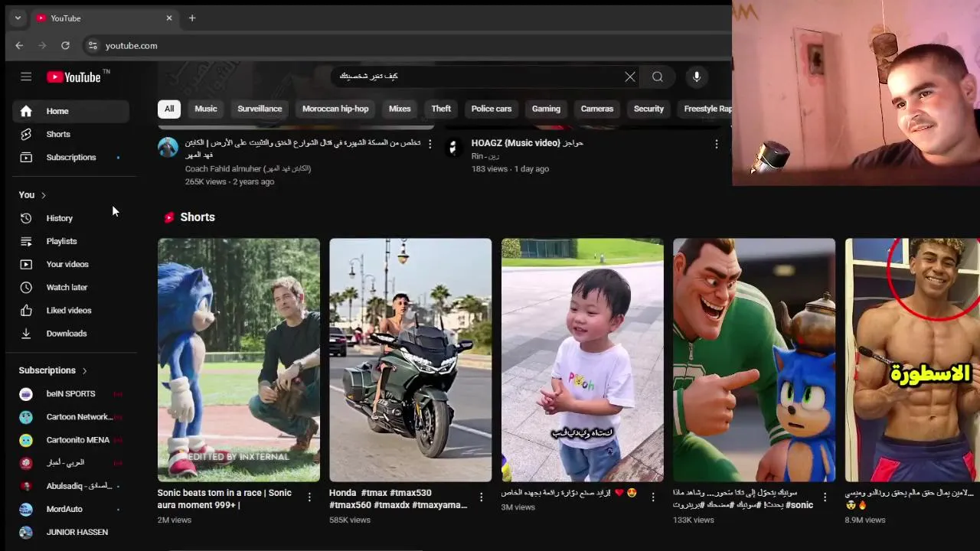The image size is (980, 551).
Task: Open Sonic beats tom in a race title
Action: tap(224, 499)
